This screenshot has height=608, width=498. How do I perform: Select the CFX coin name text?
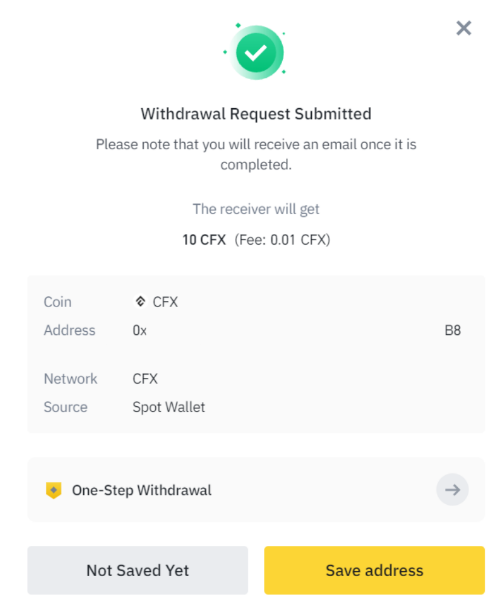tap(165, 302)
